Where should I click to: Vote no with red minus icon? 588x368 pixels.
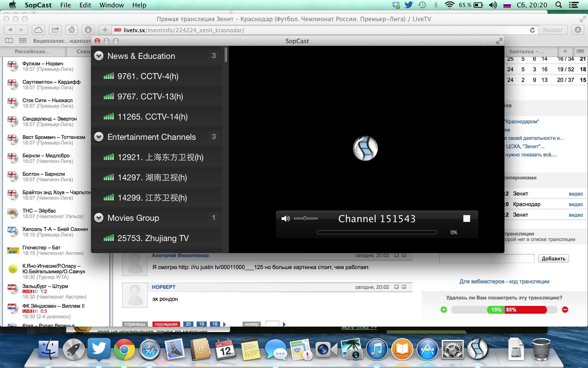coord(565,310)
